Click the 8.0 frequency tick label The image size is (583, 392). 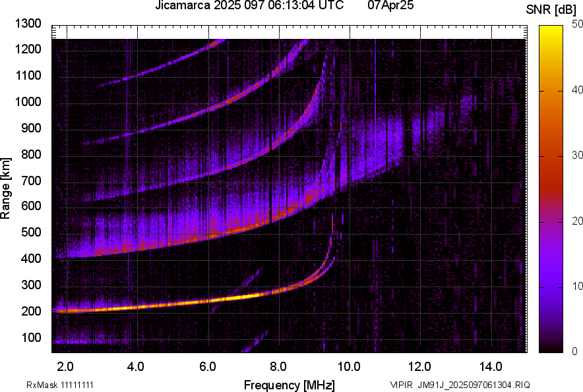coord(278,367)
